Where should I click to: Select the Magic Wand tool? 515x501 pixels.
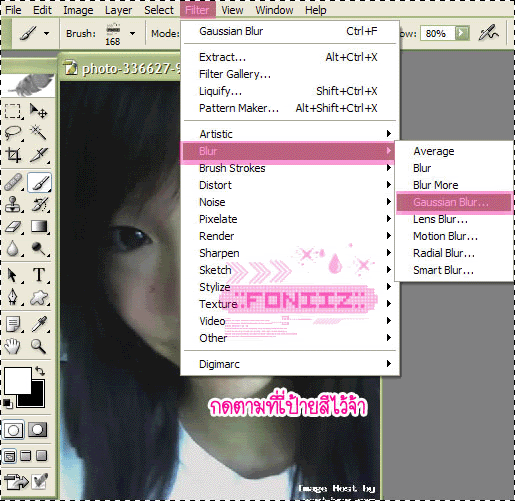pyautogui.click(x=39, y=133)
